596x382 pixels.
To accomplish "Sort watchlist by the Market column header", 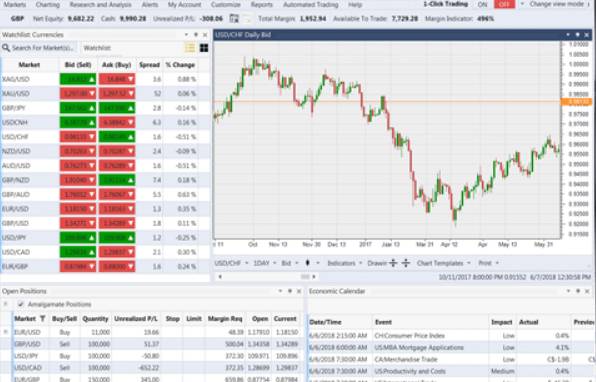I will coord(29,65).
